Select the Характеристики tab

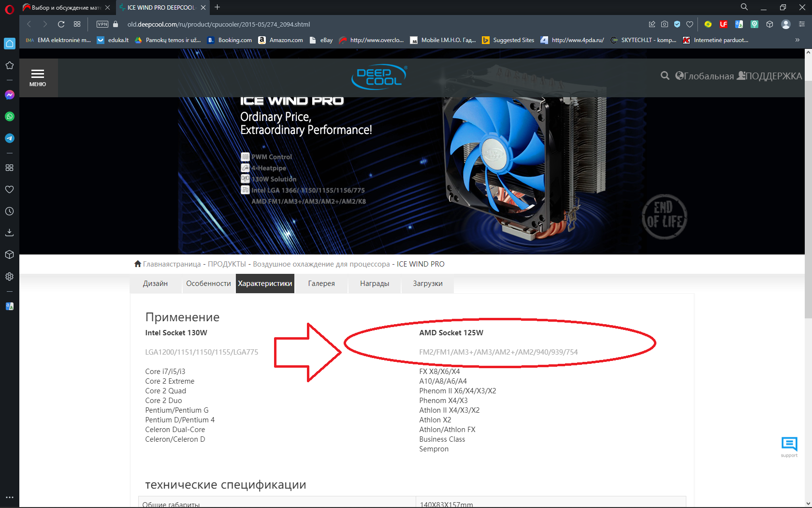[265, 284]
